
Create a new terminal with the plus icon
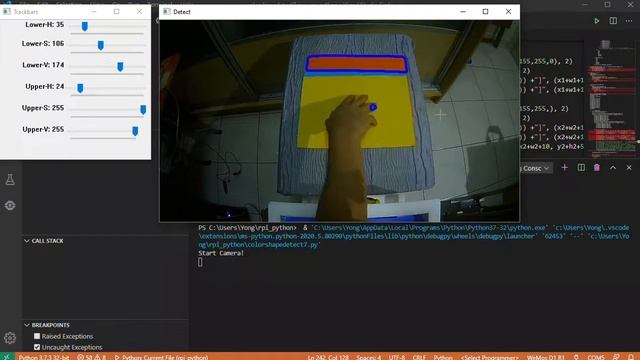point(564,167)
